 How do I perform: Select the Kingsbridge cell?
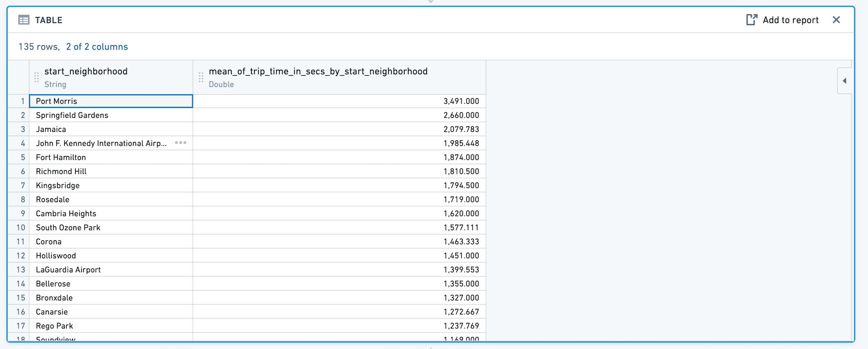click(x=111, y=186)
